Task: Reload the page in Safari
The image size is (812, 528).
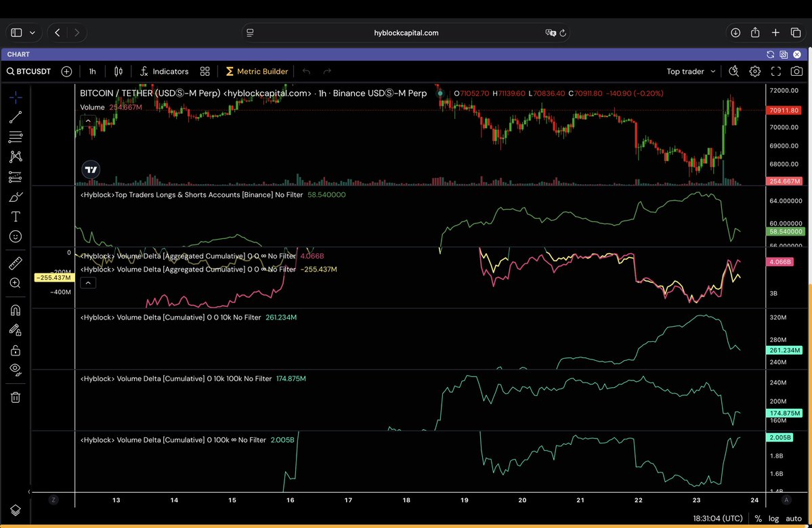Action: point(563,32)
